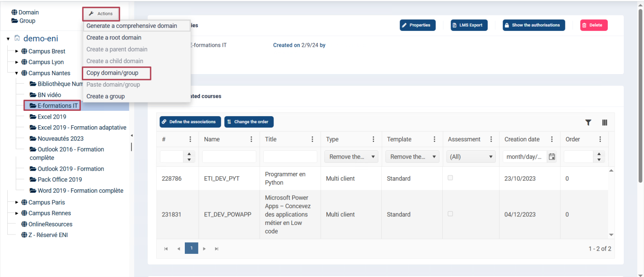The width and height of the screenshot is (644, 277).
Task: Go to the next results page
Action: [204, 249]
